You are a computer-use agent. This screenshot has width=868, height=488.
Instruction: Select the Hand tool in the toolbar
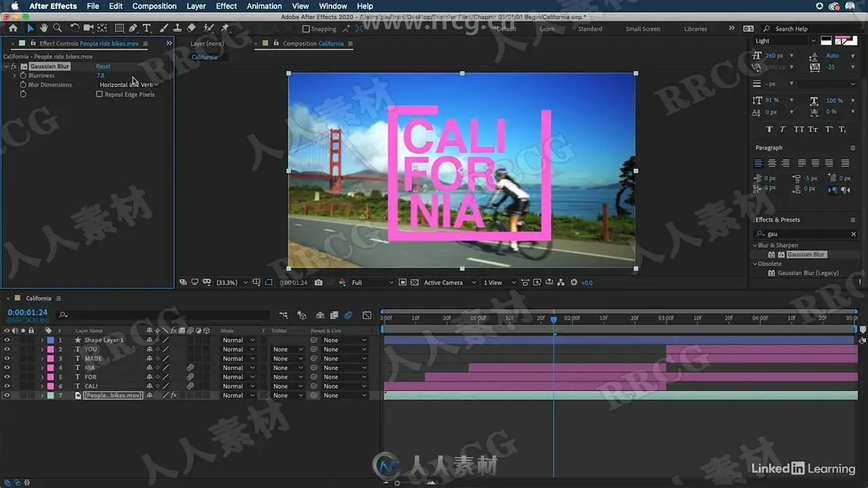tap(44, 28)
